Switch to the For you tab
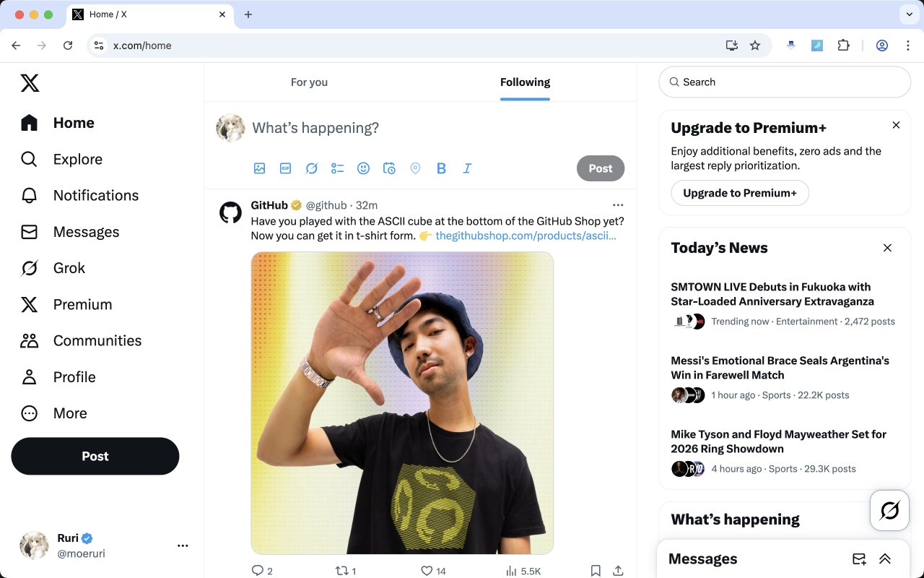The image size is (924, 578). tap(309, 82)
